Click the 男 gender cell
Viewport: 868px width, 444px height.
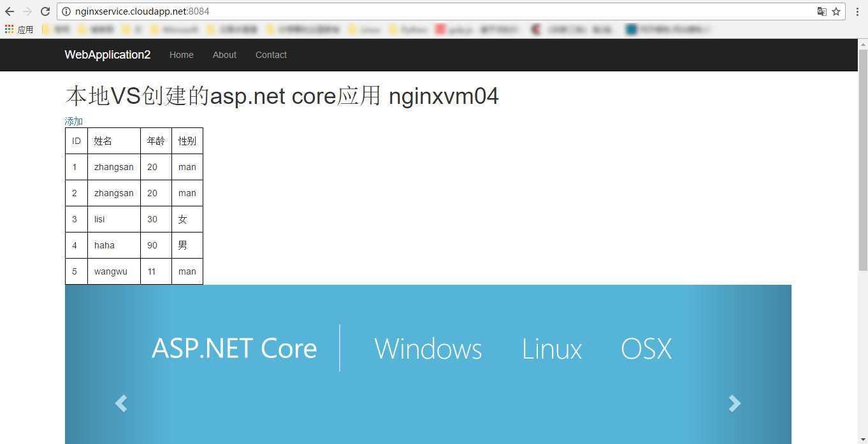(187, 245)
